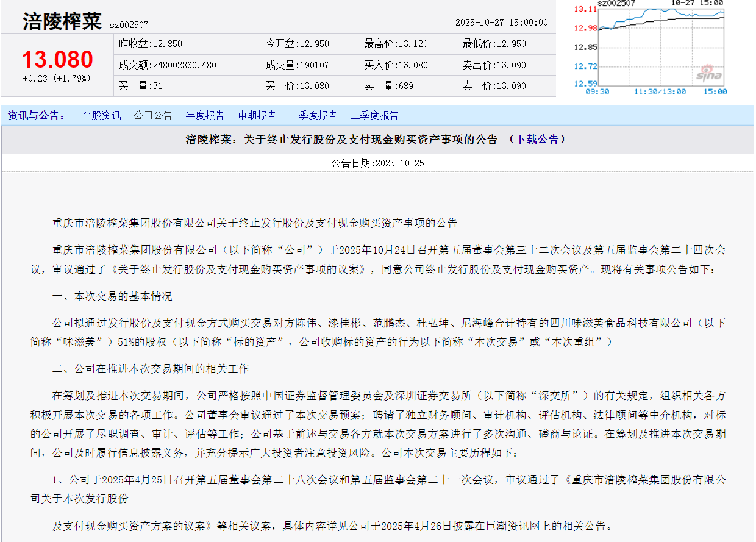Click the timestamp 2025-10-27 15:00:00

[503, 21]
